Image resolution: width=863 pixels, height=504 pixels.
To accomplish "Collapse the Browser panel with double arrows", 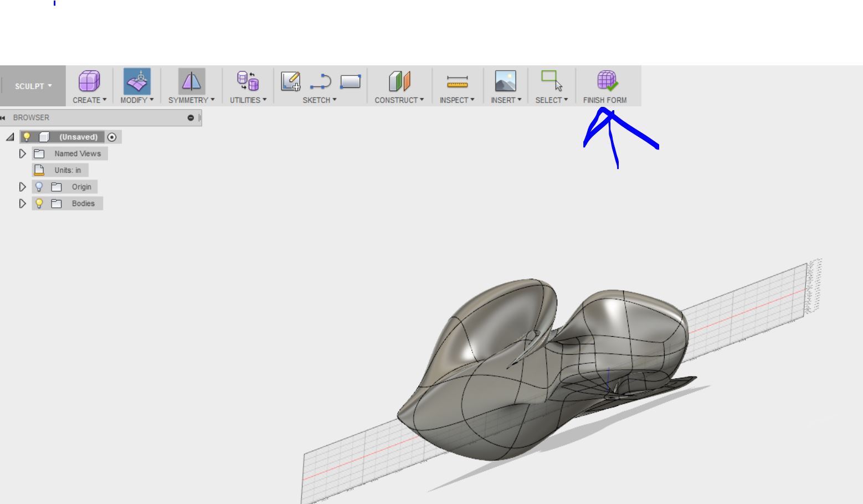I will [3, 117].
